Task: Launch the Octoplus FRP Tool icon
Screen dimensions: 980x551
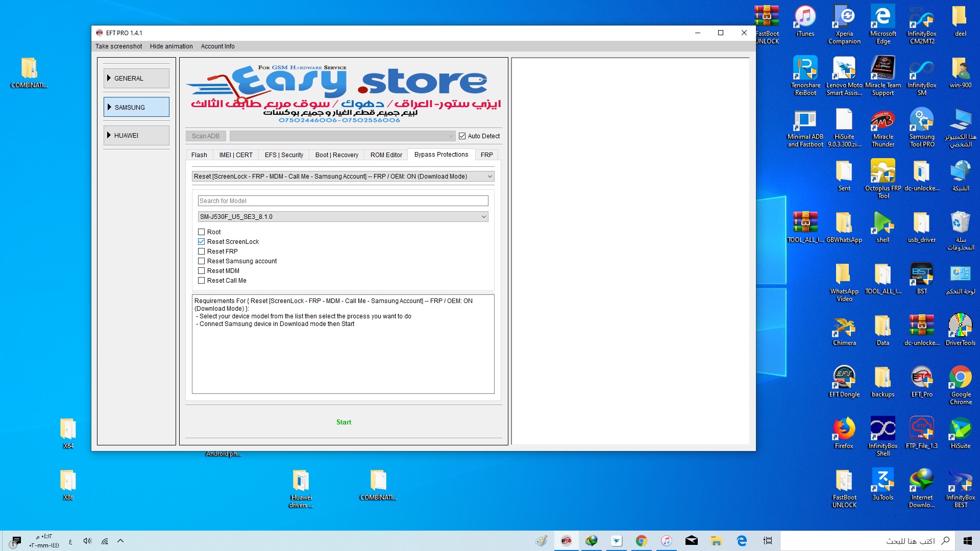Action: (x=883, y=179)
